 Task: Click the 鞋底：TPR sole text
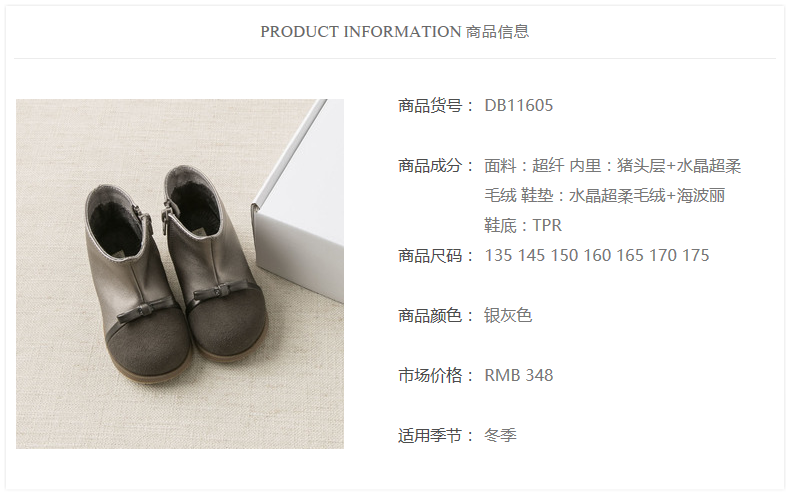(522, 225)
